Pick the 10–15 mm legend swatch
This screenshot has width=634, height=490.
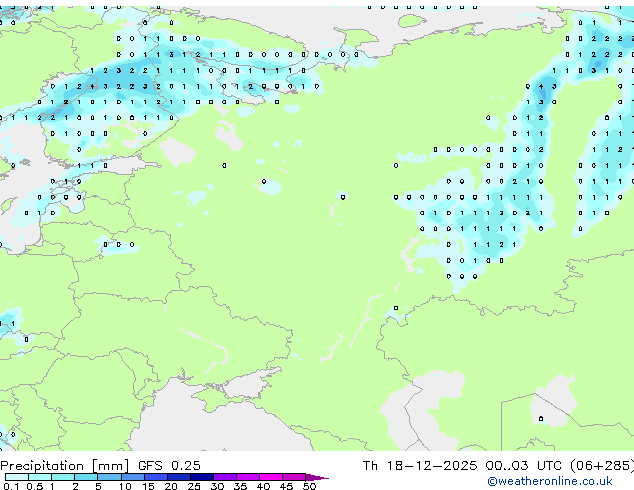pyautogui.click(x=133, y=477)
